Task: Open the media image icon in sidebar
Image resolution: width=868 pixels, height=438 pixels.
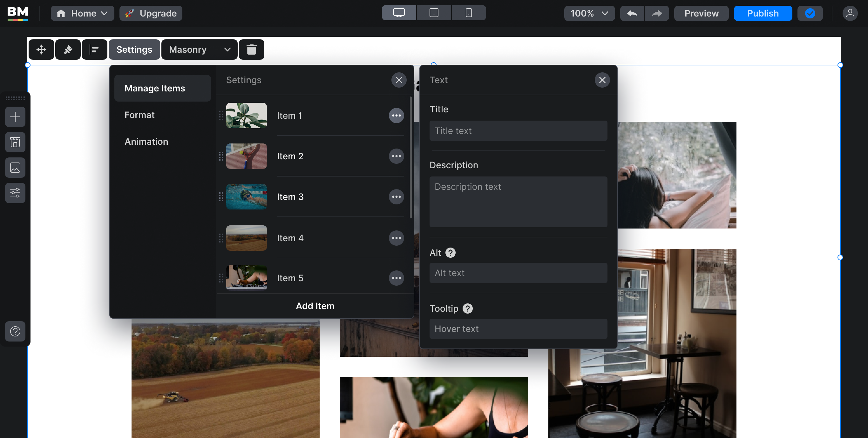Action: [x=15, y=167]
